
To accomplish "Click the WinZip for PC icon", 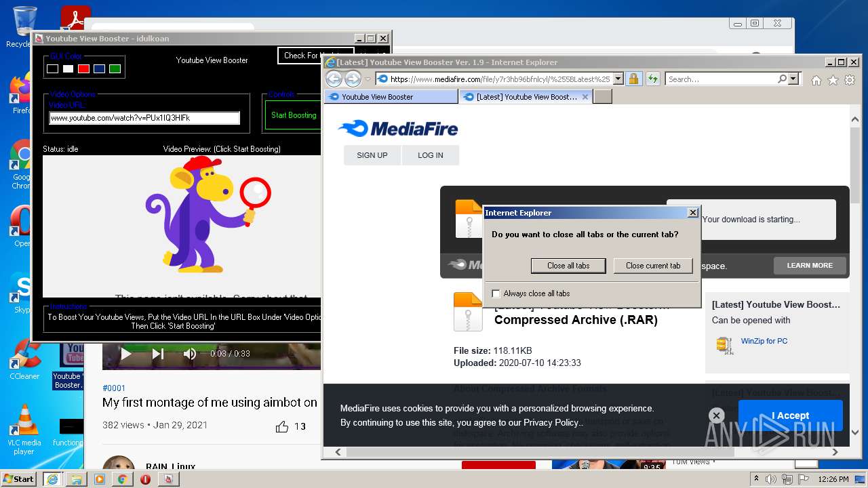I will coord(725,345).
